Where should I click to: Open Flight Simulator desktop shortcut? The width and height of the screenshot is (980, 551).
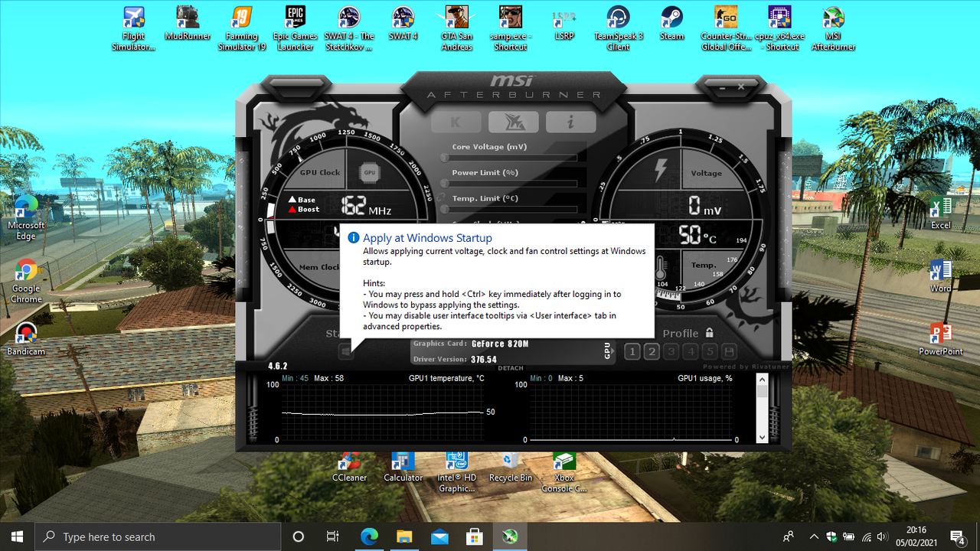coord(134,29)
